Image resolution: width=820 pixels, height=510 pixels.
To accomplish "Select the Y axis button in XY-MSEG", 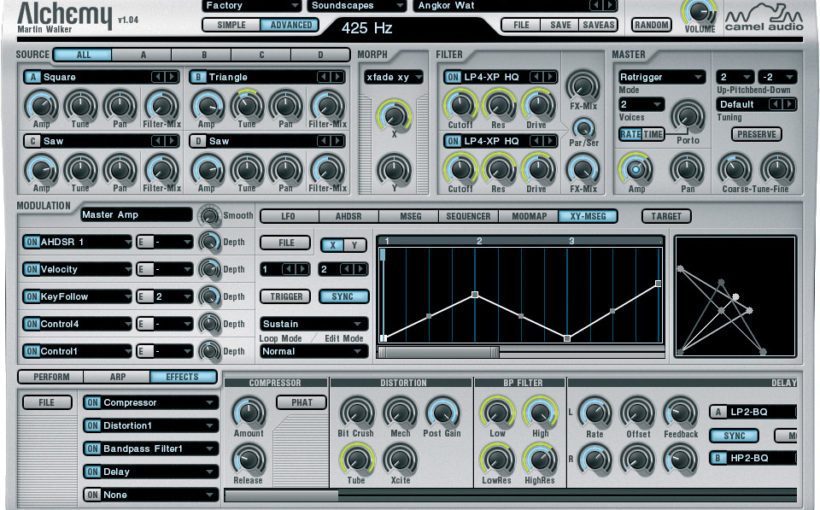I will point(354,244).
